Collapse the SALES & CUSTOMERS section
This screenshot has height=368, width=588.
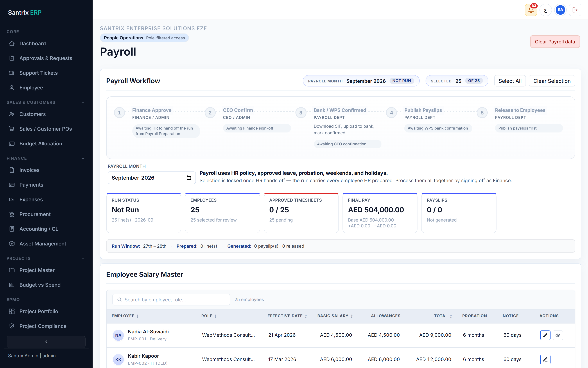83,102
